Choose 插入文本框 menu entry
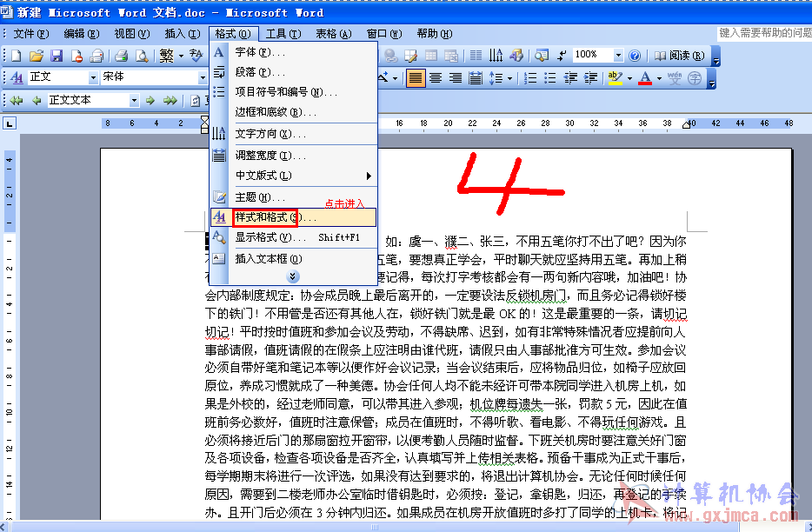 tap(294, 258)
